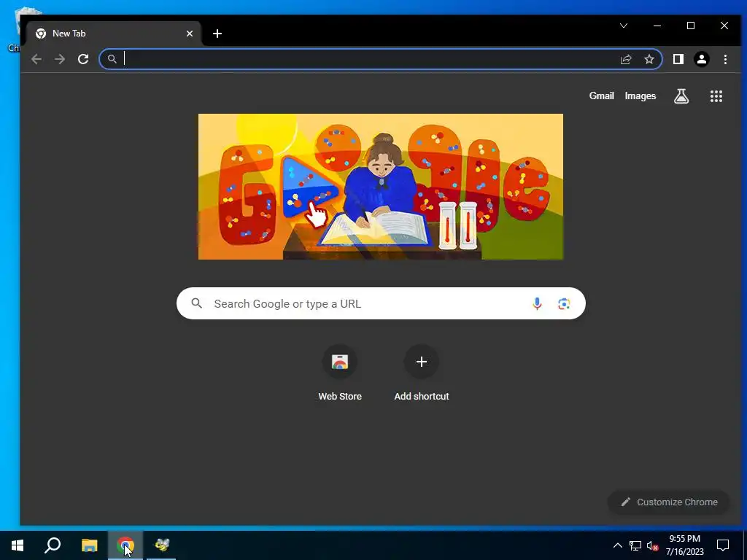Open the network tray icon
The height and width of the screenshot is (560, 747).
635,545
